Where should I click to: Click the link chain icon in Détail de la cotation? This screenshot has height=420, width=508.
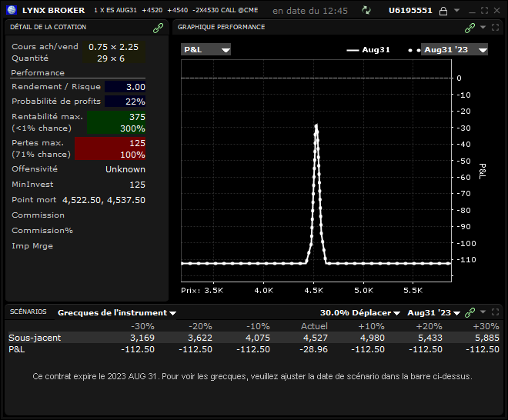coord(159,27)
